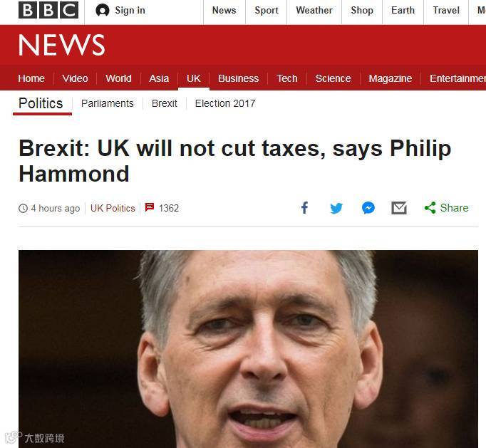Go to Sport in the top bar
The width and height of the screenshot is (486, 448).
click(x=267, y=10)
